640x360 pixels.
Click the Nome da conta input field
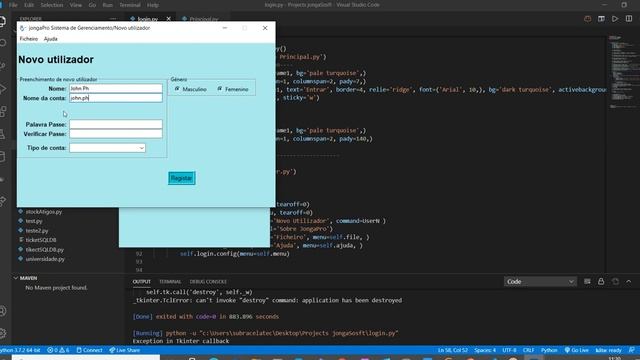[x=116, y=98]
